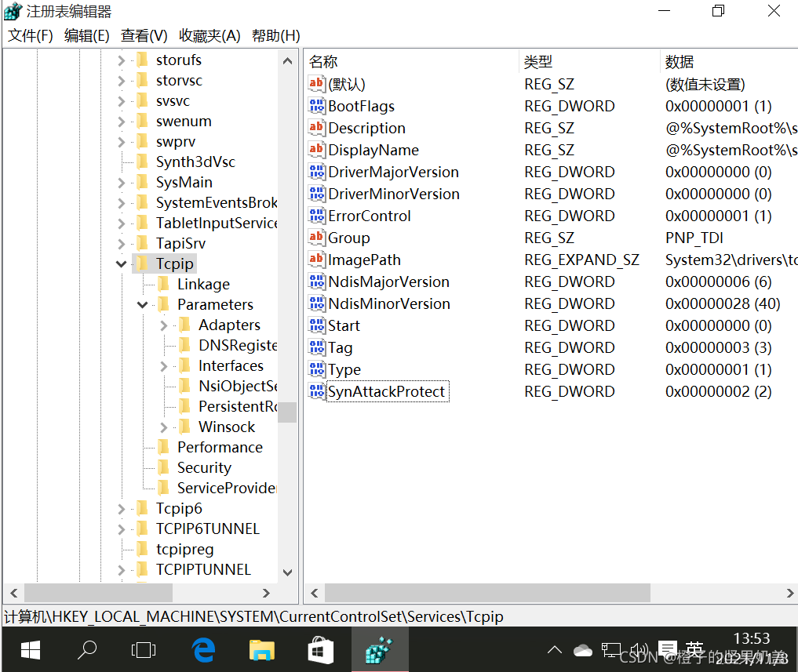Select the Performance tree item
Screen dimensions: 798x672
click(220, 447)
